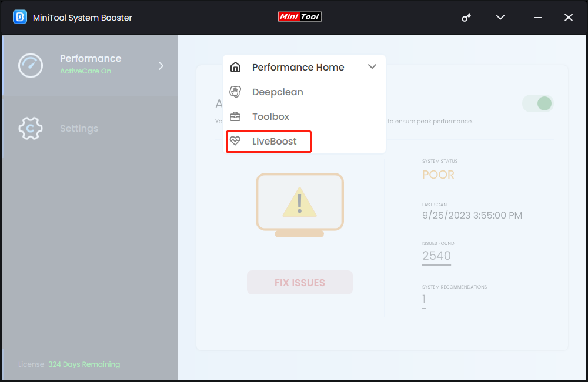588x382 pixels.
Task: Click the ActiveCare On status label
Action: tap(85, 71)
